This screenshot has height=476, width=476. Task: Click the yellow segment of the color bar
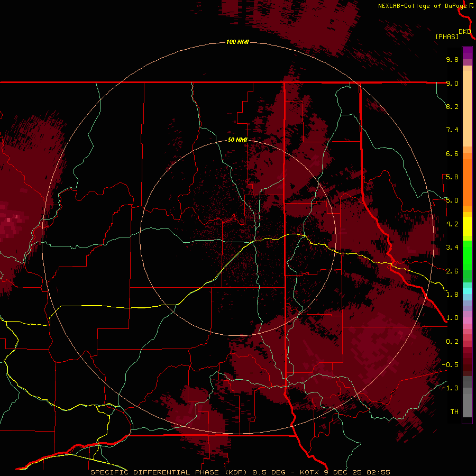467,226
